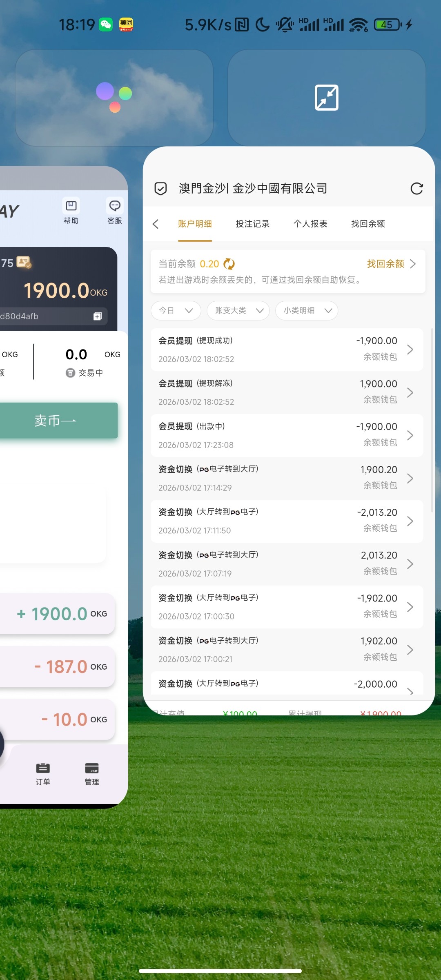This screenshot has width=441, height=980.
Task: Tap the reload icon beside the page title
Action: click(416, 189)
